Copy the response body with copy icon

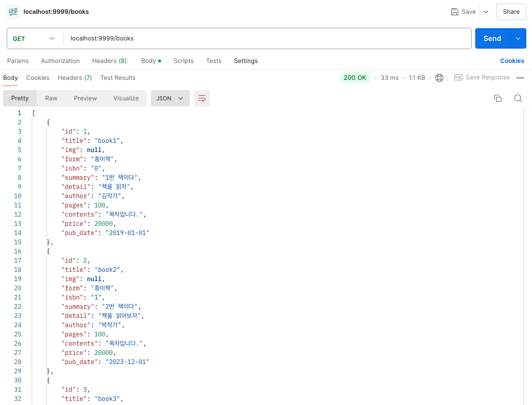(498, 98)
